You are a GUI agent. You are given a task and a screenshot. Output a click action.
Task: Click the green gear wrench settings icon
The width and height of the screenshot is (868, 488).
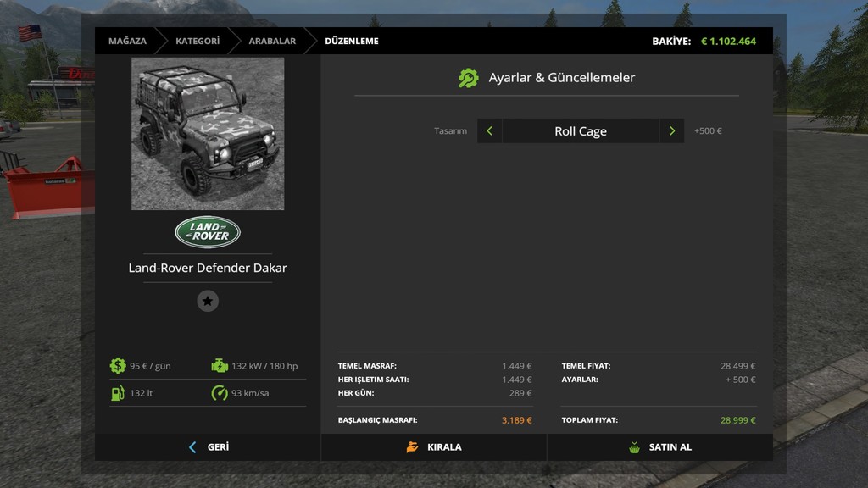click(x=468, y=78)
